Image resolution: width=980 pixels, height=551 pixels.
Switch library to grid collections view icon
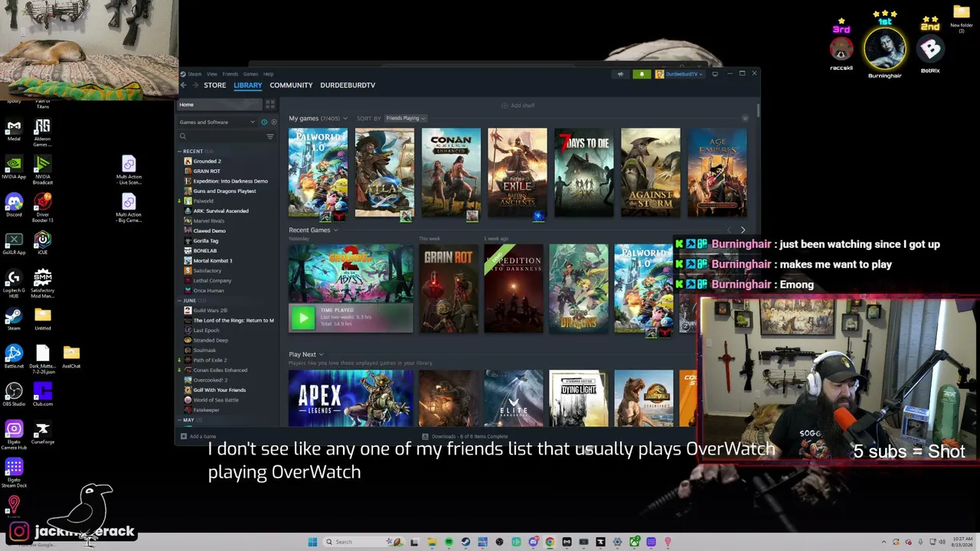pyautogui.click(x=269, y=104)
